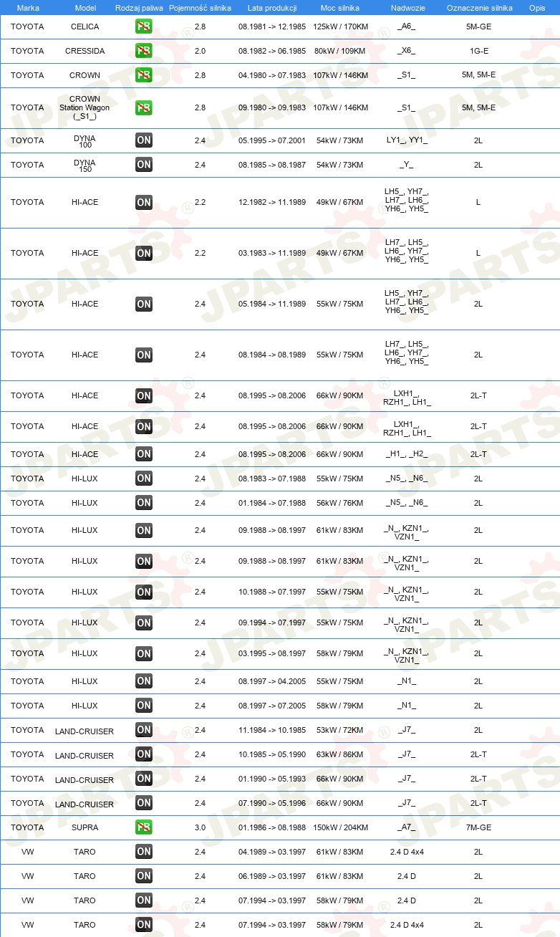This screenshot has width=560, height=937.
Task: Click the Opis column header
Action: coord(536,8)
